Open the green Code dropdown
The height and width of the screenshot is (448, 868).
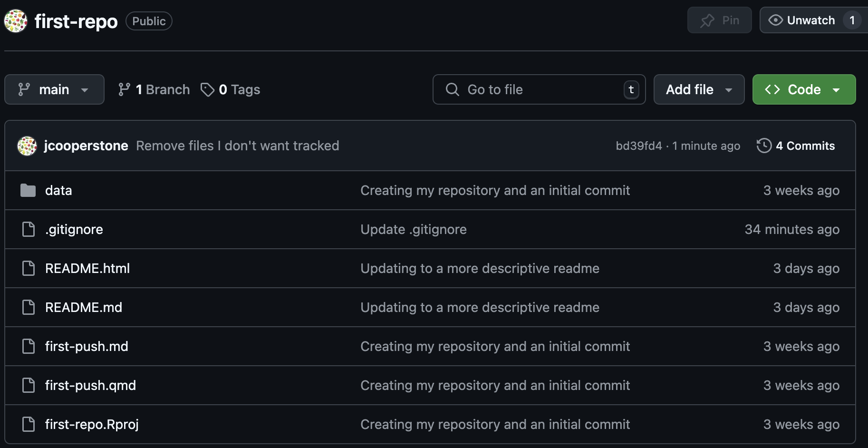point(804,89)
